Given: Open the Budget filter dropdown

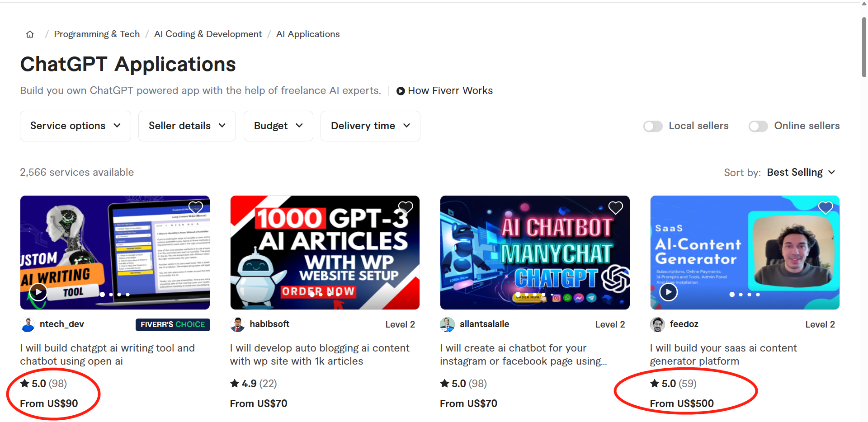Looking at the screenshot, I should coord(278,126).
